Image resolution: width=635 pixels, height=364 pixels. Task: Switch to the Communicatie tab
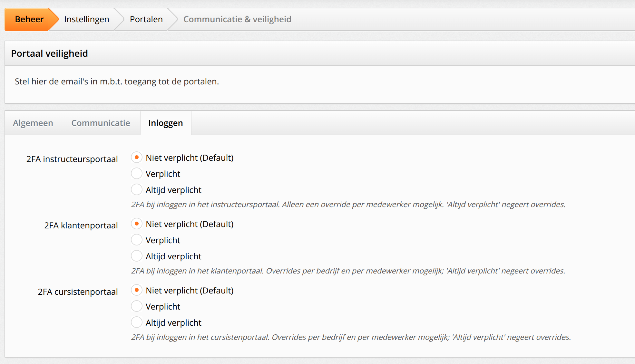click(x=101, y=123)
